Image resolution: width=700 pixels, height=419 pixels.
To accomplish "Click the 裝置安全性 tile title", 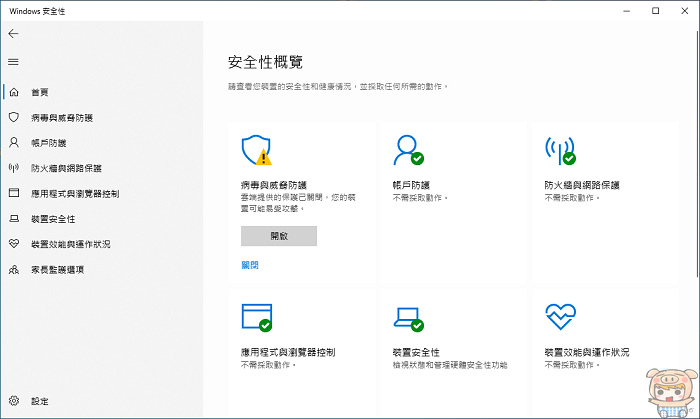I will [416, 352].
